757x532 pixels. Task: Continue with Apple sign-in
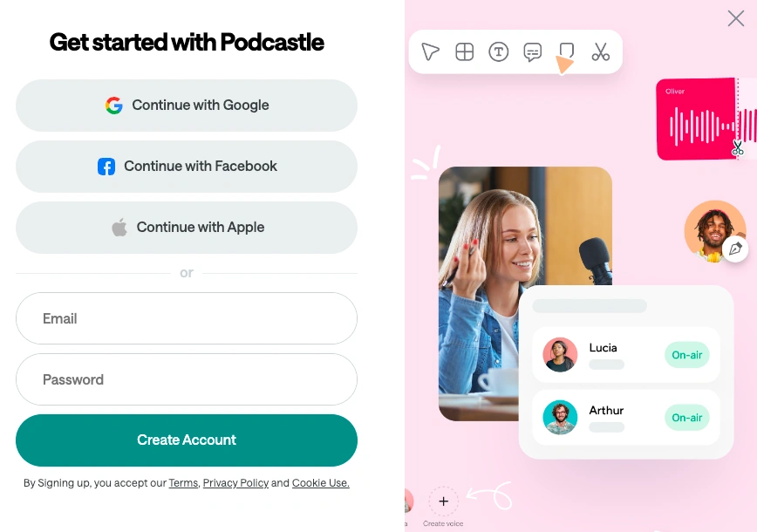[x=187, y=228]
